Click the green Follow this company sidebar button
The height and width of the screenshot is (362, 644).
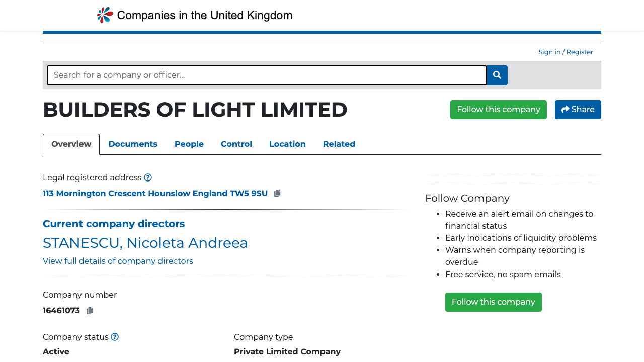[x=493, y=302]
